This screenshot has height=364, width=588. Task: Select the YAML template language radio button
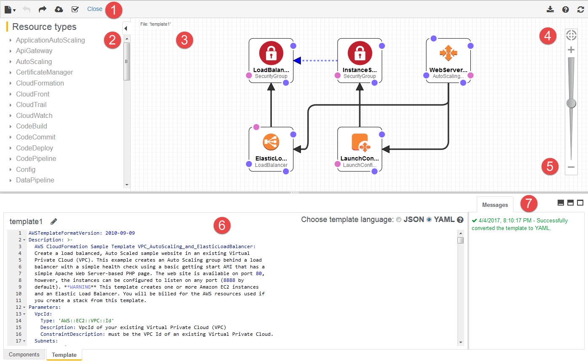pyautogui.click(x=429, y=219)
